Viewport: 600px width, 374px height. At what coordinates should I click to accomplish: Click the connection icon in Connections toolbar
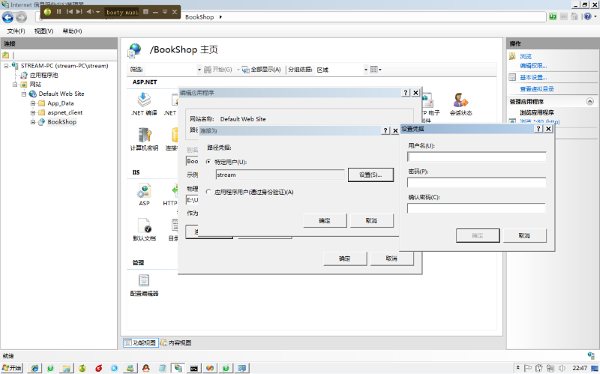(5, 55)
